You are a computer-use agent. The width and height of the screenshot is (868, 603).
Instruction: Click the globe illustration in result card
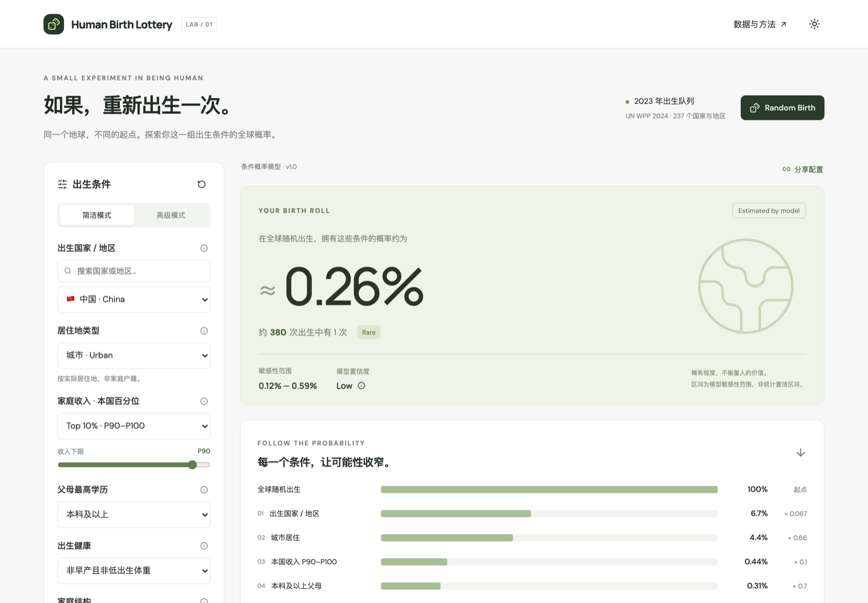point(745,286)
